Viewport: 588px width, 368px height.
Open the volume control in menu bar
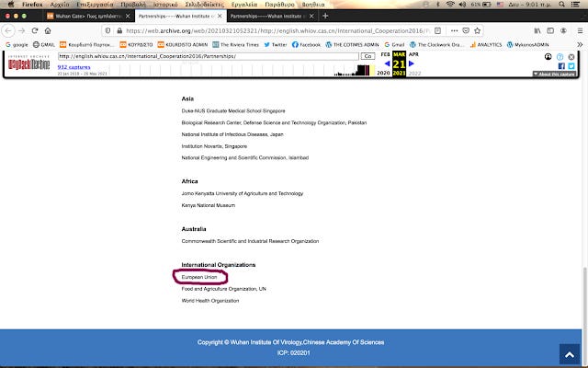462,4
